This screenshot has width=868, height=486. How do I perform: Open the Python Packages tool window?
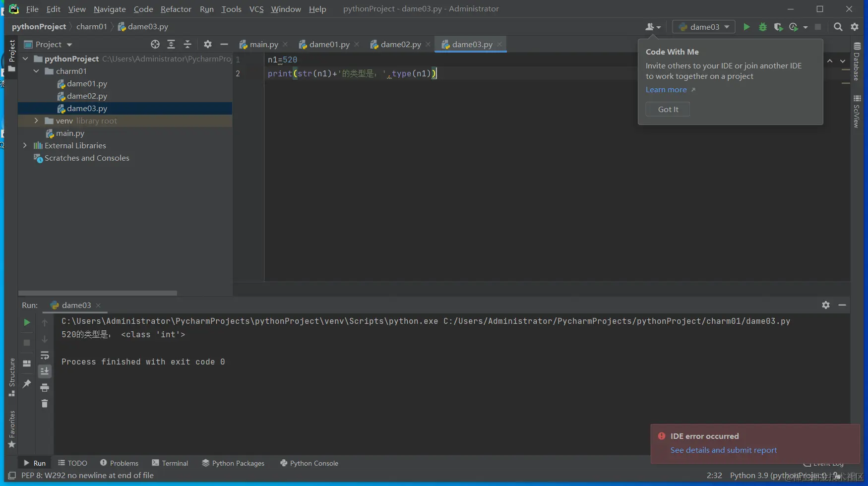pos(233,463)
